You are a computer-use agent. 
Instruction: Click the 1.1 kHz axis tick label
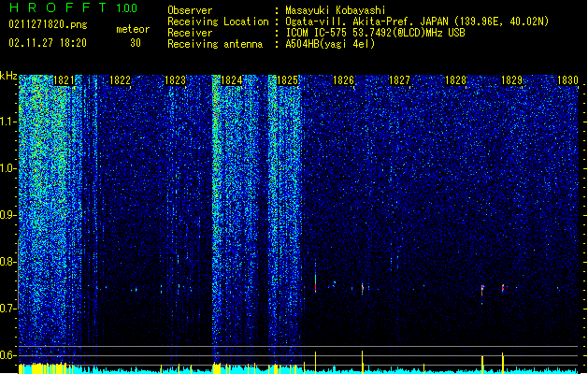[x=8, y=122]
